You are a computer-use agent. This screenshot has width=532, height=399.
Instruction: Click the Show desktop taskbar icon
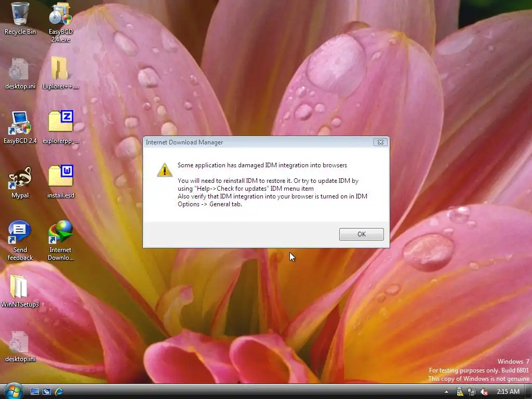pyautogui.click(x=35, y=392)
